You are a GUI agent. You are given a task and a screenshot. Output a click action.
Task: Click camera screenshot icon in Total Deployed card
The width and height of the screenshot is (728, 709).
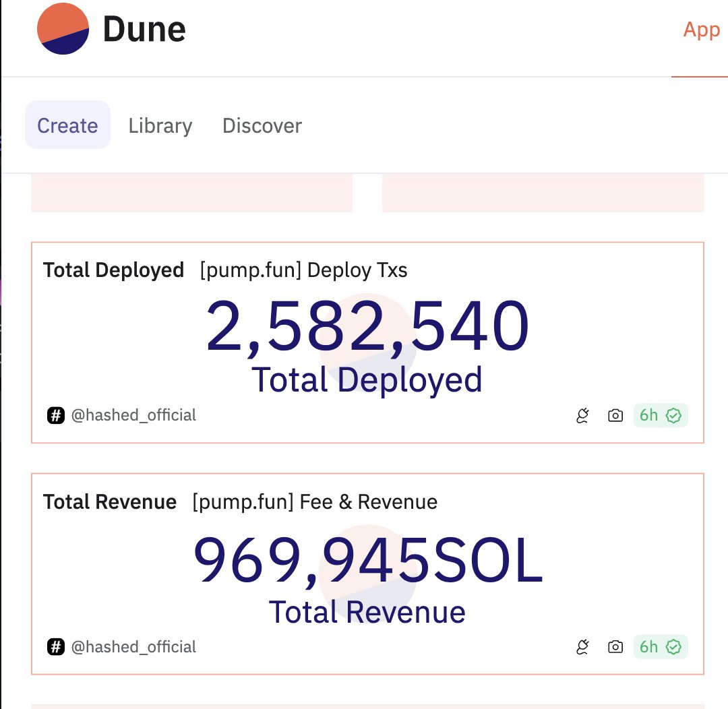(x=615, y=415)
